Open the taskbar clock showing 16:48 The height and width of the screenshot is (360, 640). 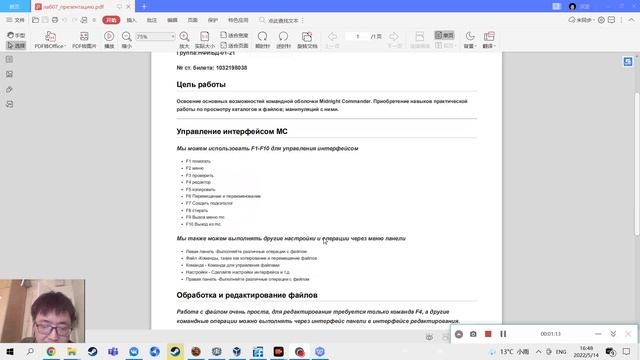[x=586, y=351]
